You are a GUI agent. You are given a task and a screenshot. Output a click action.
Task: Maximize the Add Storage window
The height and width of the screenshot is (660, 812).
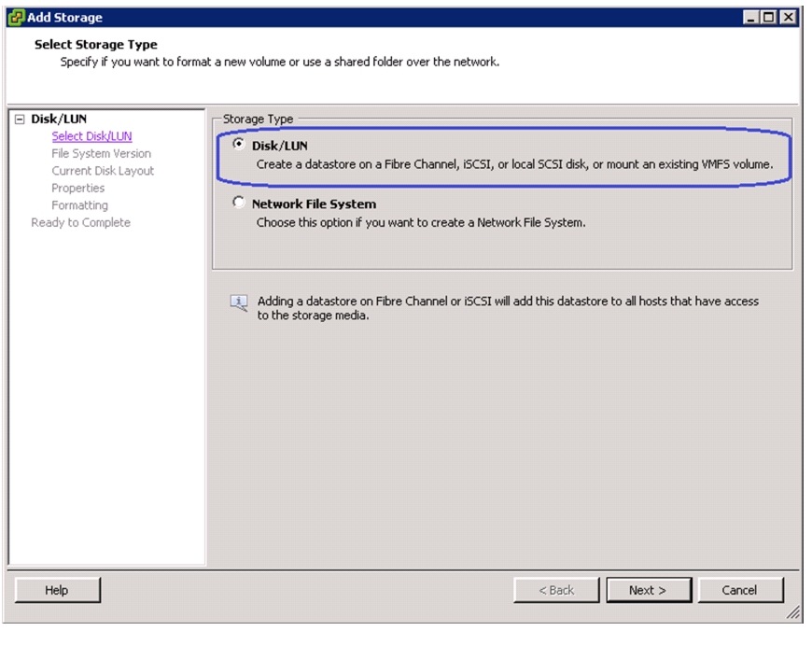tap(769, 17)
